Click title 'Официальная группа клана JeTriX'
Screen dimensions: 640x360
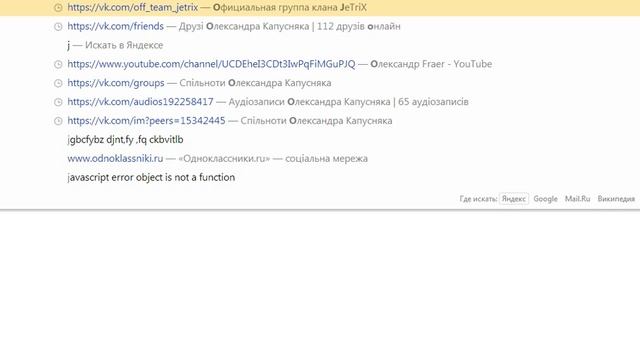(x=290, y=8)
